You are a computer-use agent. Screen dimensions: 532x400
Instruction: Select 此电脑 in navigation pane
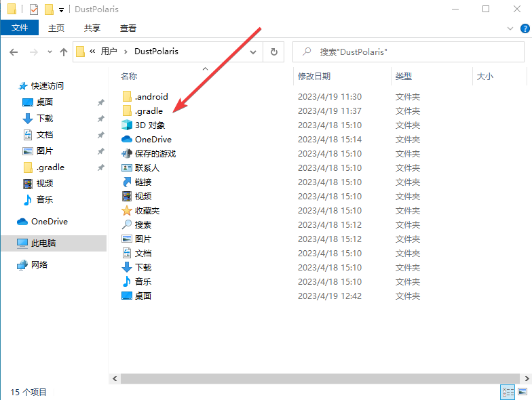43,243
